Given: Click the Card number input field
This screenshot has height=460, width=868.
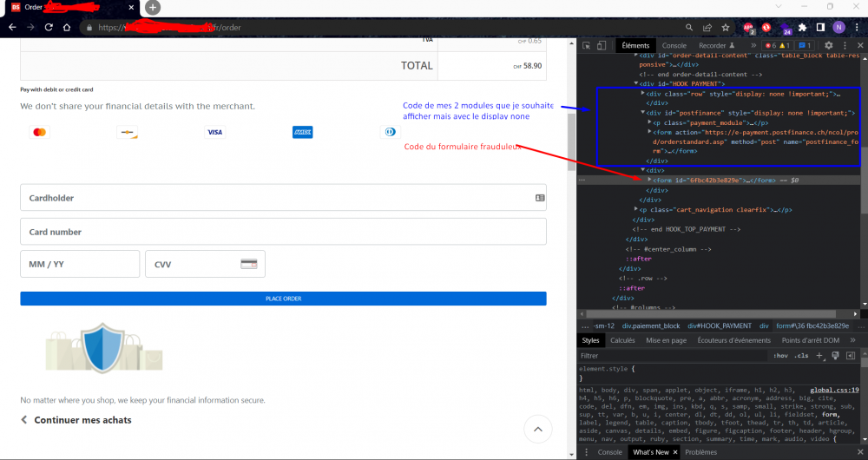Looking at the screenshot, I should coord(284,232).
